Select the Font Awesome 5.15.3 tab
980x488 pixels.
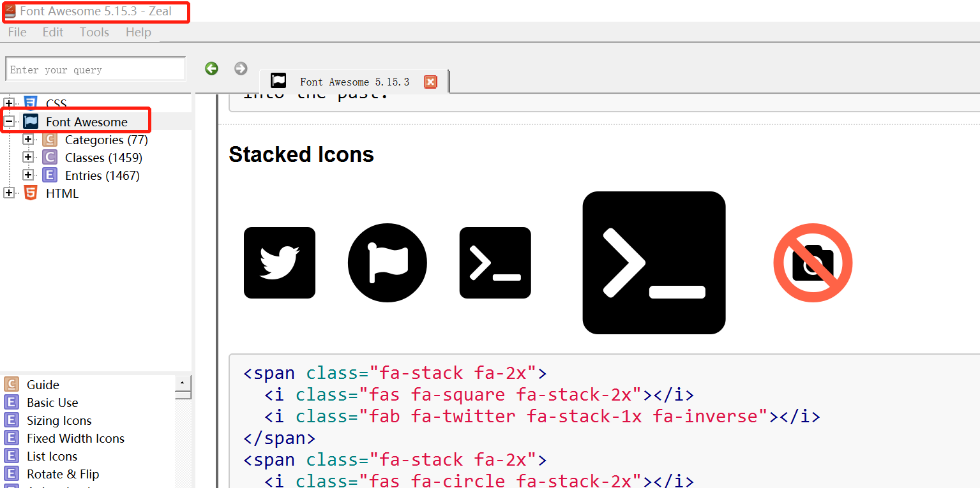[354, 82]
